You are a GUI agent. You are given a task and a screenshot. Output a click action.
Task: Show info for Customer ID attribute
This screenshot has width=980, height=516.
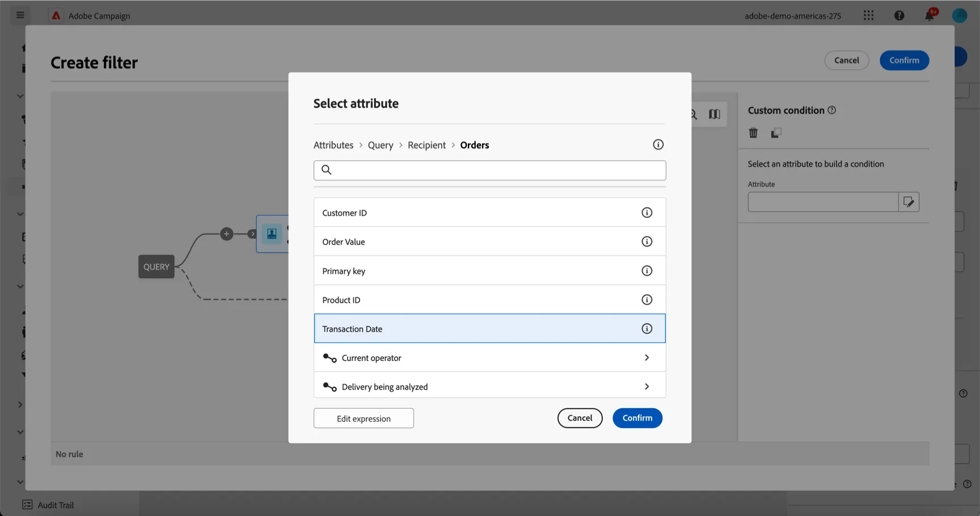(x=647, y=213)
